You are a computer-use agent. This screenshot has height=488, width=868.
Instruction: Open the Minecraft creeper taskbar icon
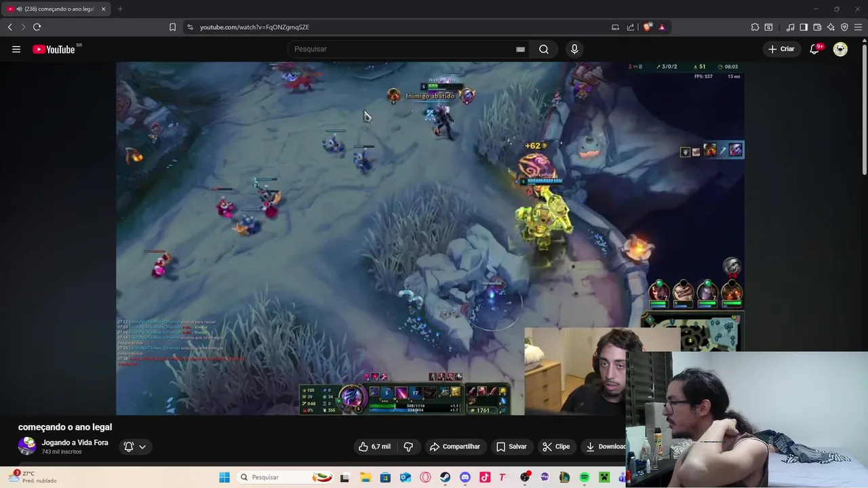click(604, 477)
